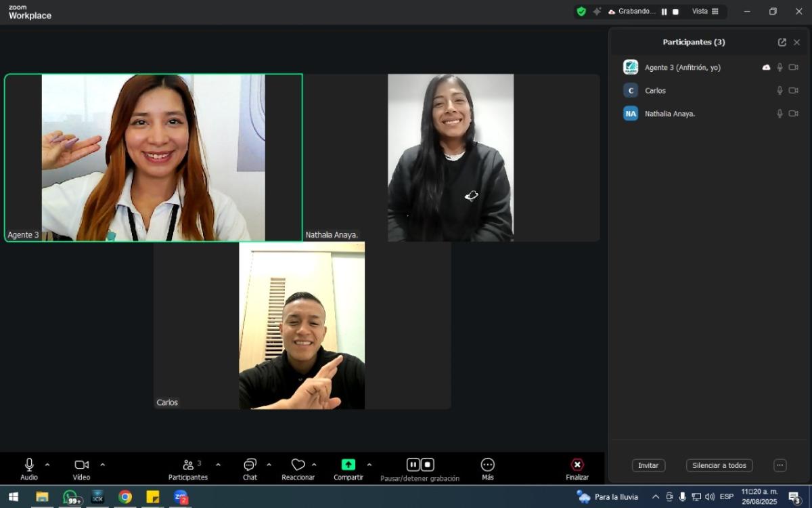Viewport: 812px width, 508px height.
Task: Open the AI Companion sparkle icon
Action: 597,12
